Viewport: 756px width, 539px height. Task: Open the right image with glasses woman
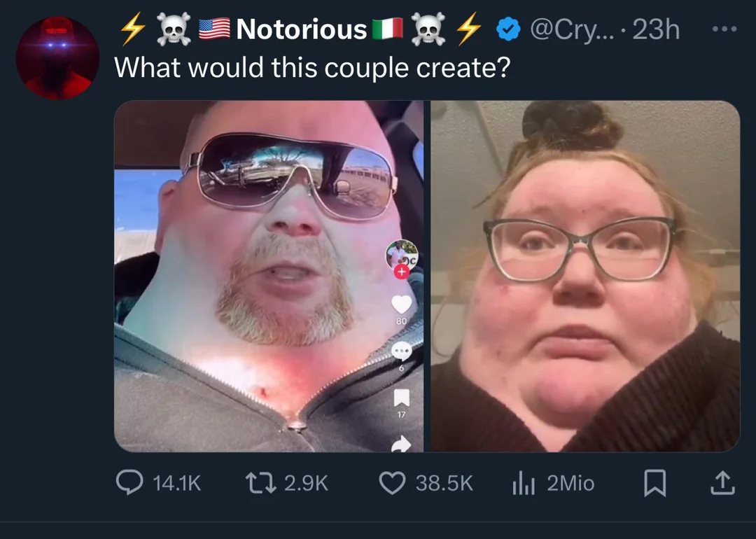coord(584,276)
